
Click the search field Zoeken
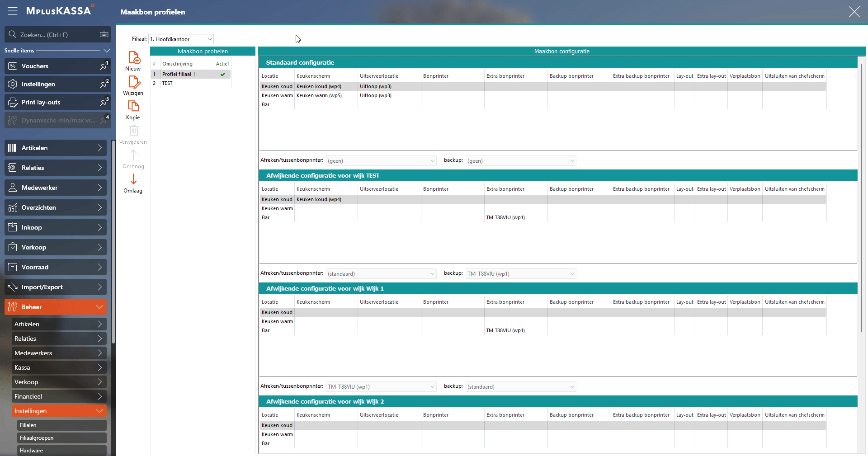pyautogui.click(x=58, y=34)
